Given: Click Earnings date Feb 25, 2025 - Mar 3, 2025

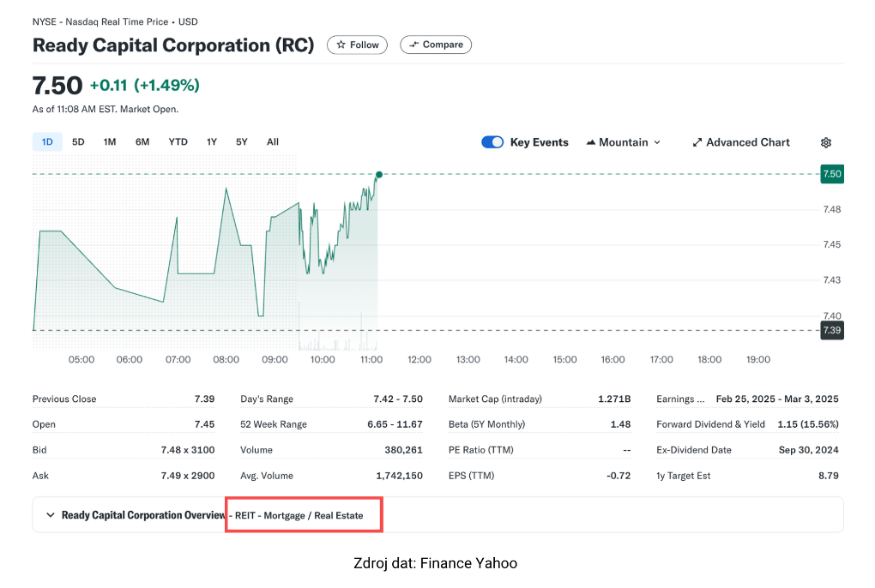Looking at the screenshot, I should (777, 399).
